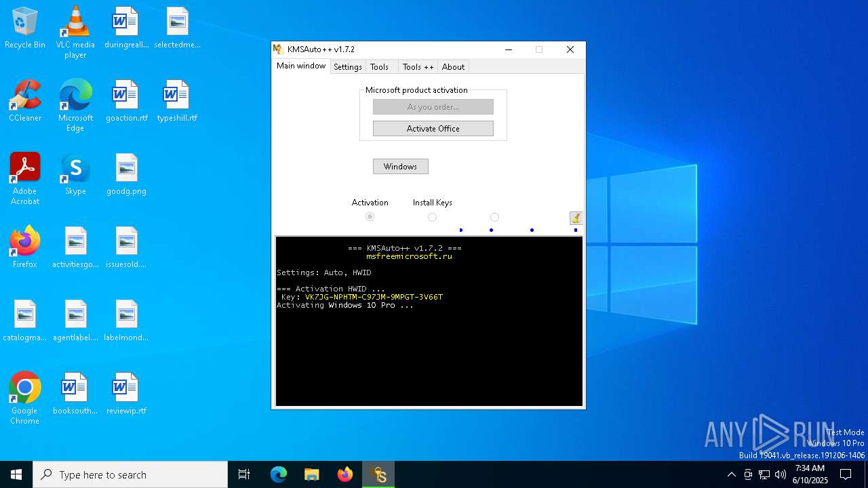Click the As you order... button
Image resolution: width=868 pixels, height=488 pixels.
pyautogui.click(x=433, y=106)
